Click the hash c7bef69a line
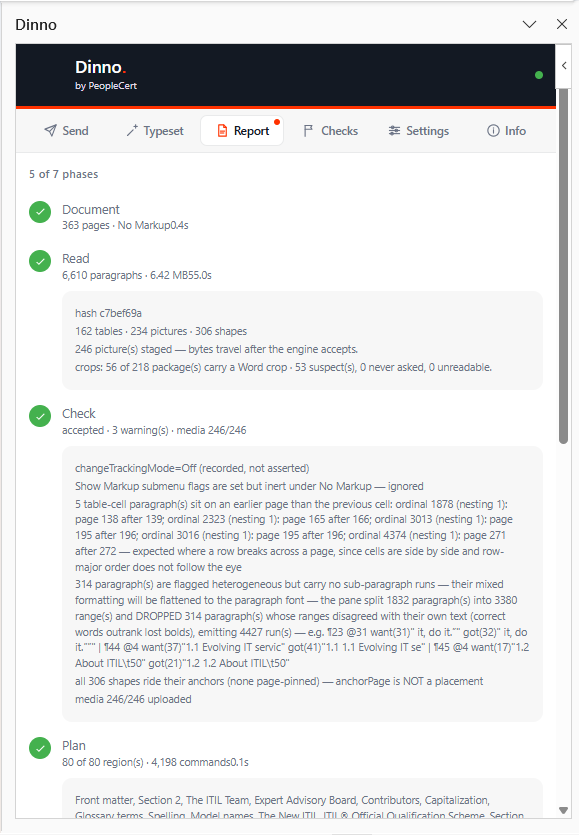The image size is (579, 835). [108, 313]
